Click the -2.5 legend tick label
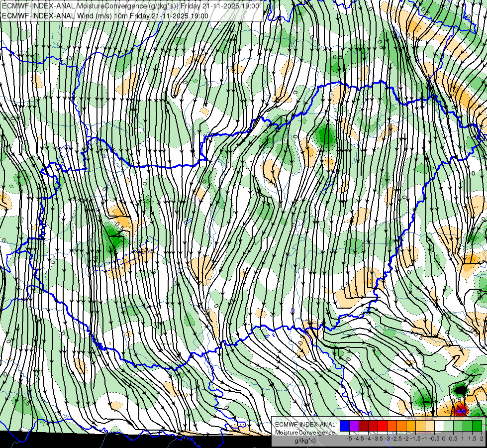 (396, 439)
